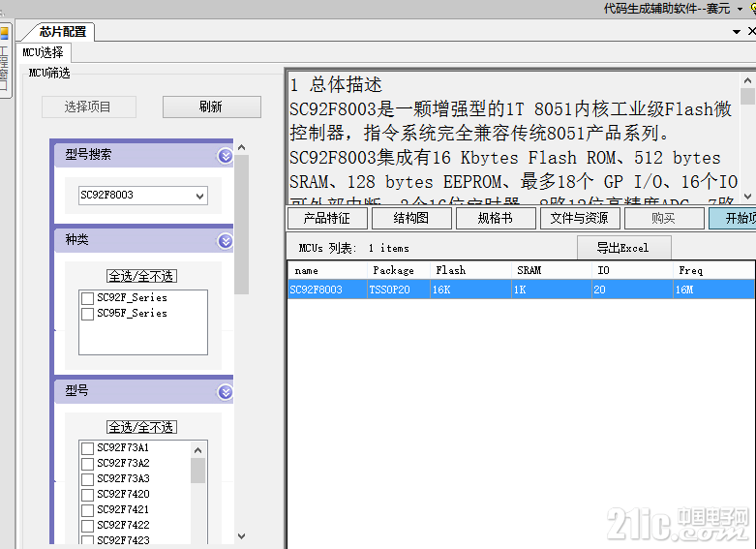Screen dimensions: 756x549
Task: Click the model list scroll up arrow
Action: pos(197,450)
